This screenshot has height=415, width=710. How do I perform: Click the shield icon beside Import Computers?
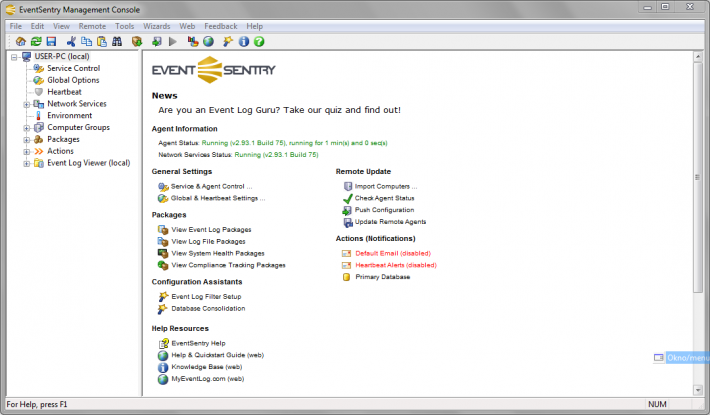[348, 186]
